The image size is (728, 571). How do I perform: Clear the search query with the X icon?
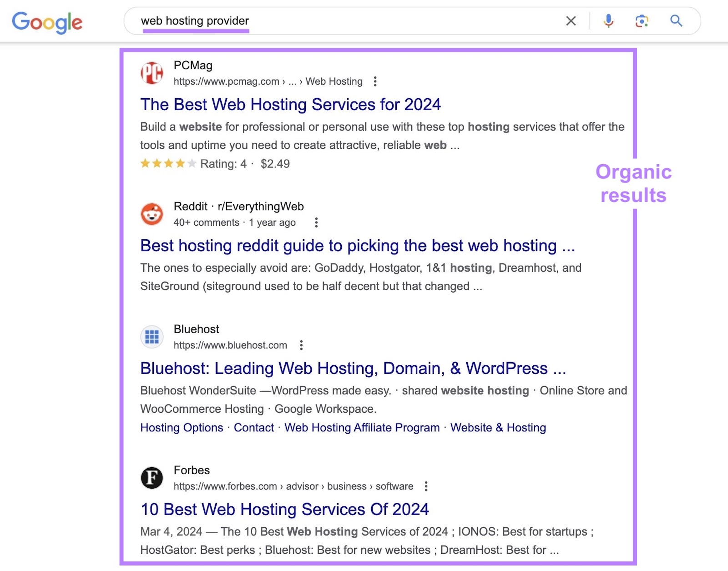pyautogui.click(x=571, y=21)
